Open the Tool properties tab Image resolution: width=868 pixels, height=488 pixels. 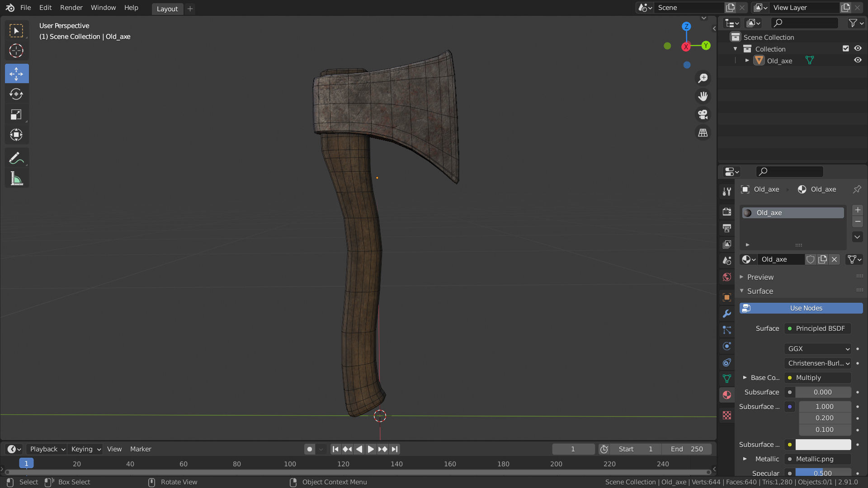[726, 192]
